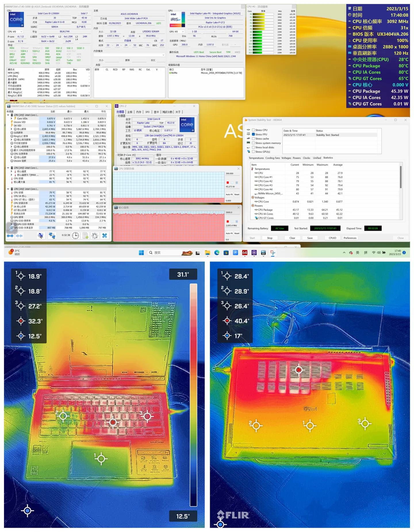The width and height of the screenshot is (414, 532).
Task: Switch to the Cooling Fans tab in AIDA64
Action: (272, 158)
